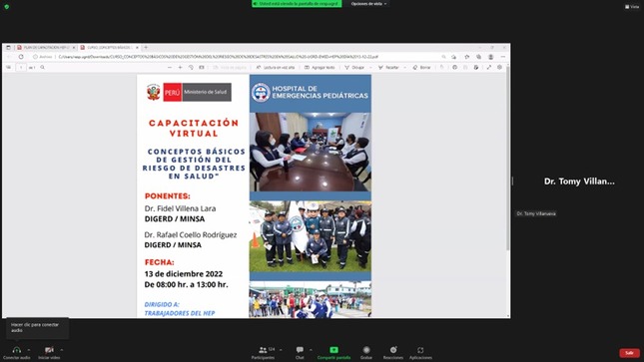Image resolution: width=644 pixels, height=362 pixels.
Task: Open the browser Collections icon
Action: 479,57
